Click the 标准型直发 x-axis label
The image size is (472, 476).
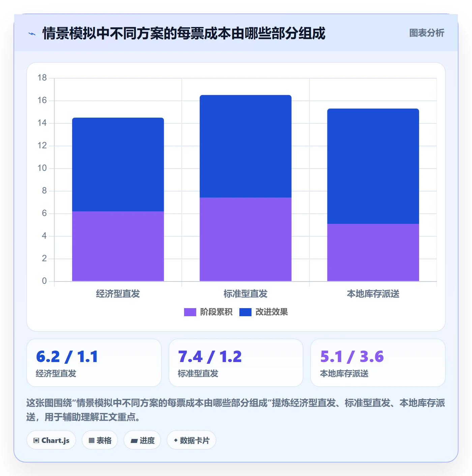click(x=245, y=294)
